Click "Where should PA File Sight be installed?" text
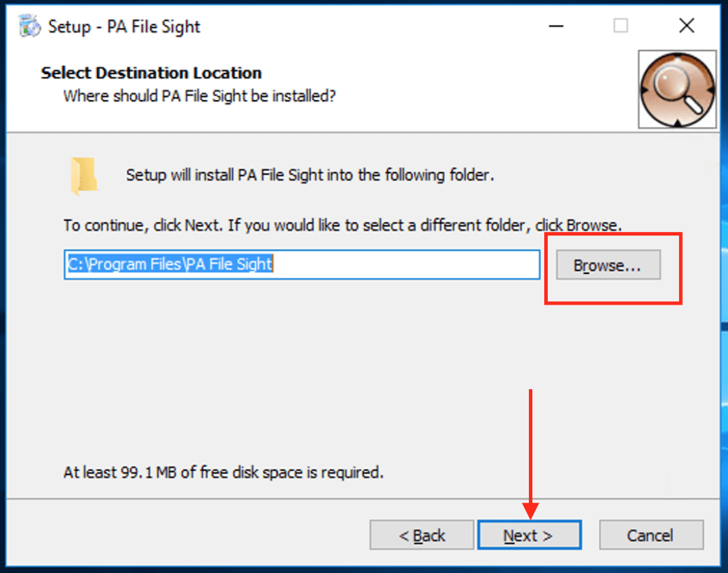Image resolution: width=728 pixels, height=573 pixels. pyautogui.click(x=199, y=96)
